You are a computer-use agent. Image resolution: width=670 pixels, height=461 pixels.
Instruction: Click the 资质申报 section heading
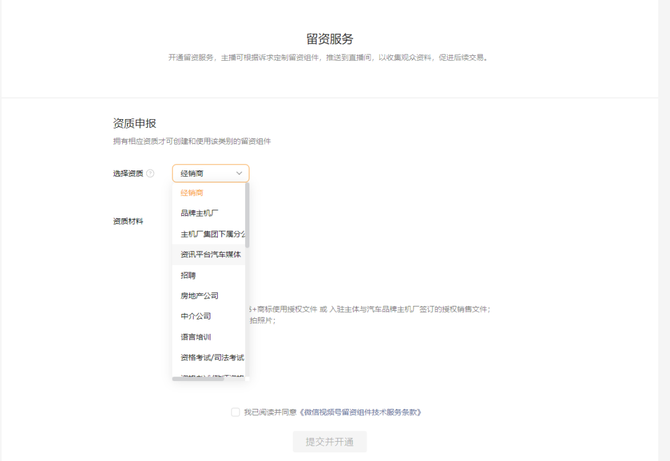(134, 124)
